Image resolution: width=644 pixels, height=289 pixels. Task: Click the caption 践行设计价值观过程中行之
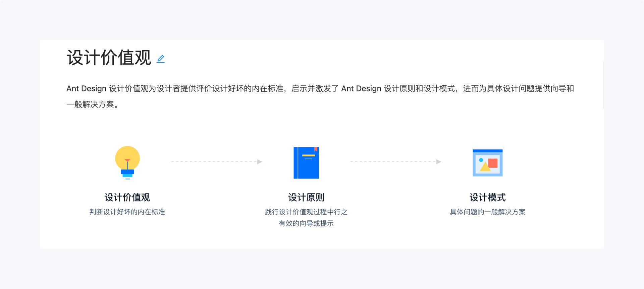306,212
